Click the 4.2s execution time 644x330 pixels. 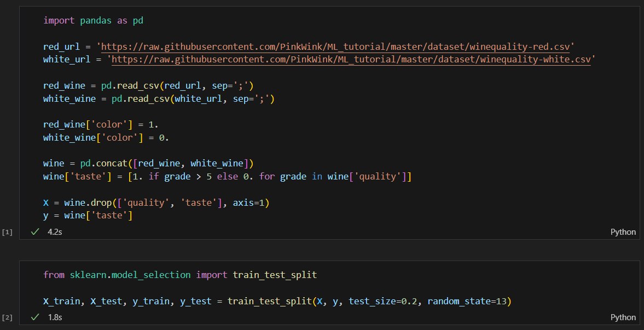click(55, 232)
